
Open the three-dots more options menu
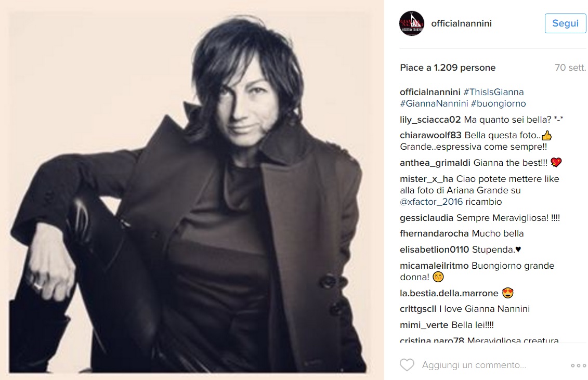pyautogui.click(x=578, y=365)
